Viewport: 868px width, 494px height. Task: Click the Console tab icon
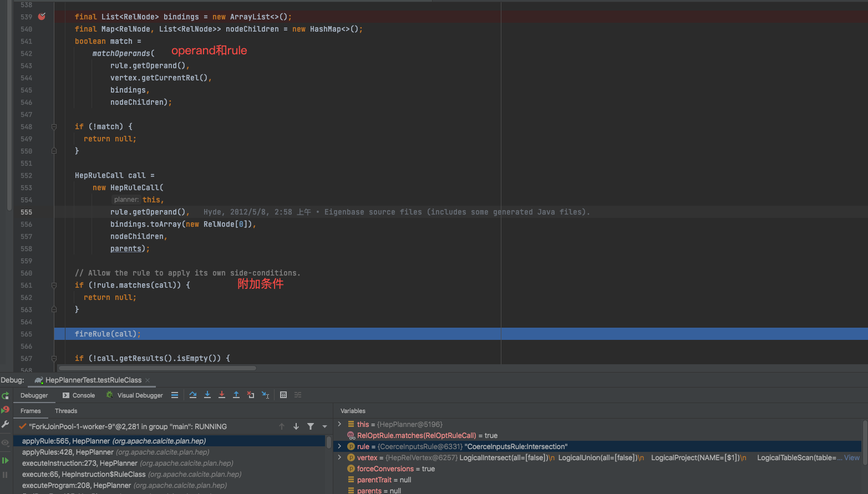[66, 395]
